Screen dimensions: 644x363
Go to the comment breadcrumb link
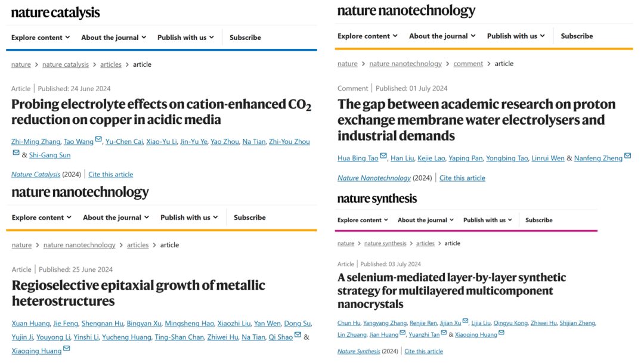tap(468, 64)
